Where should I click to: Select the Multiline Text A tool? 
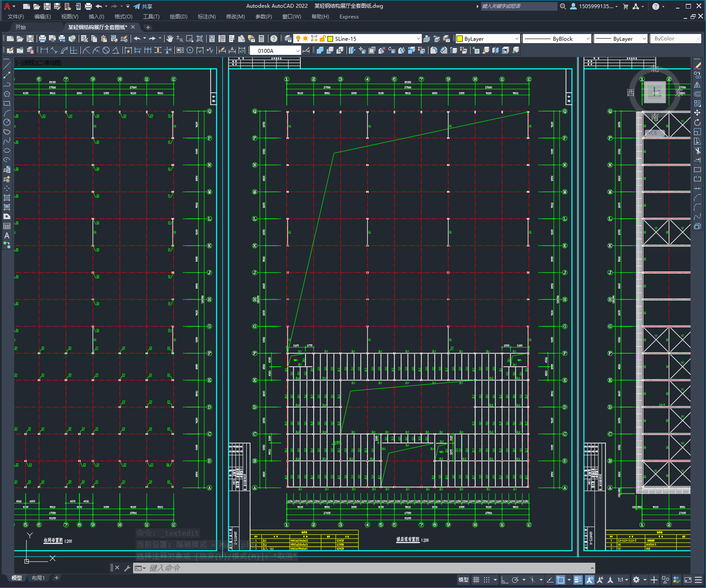(x=7, y=235)
